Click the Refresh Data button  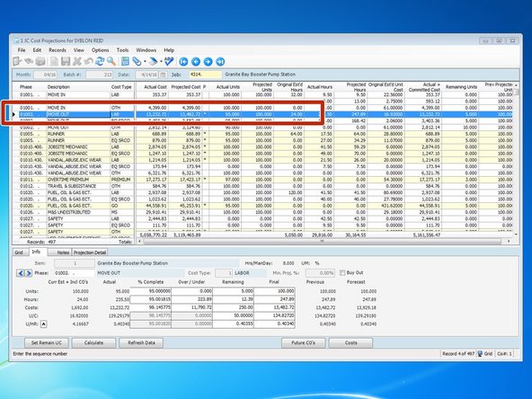[141, 342]
